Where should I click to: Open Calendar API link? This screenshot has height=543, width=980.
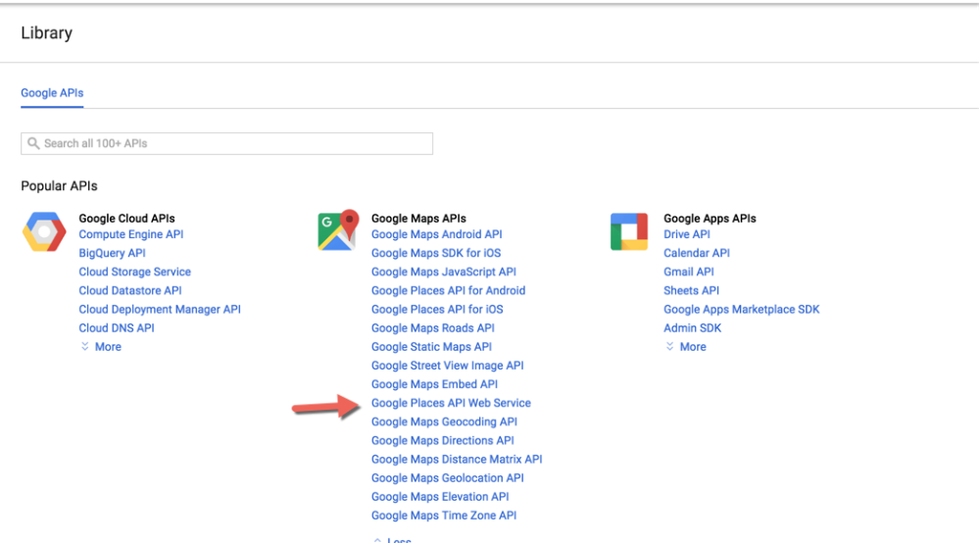coord(697,253)
